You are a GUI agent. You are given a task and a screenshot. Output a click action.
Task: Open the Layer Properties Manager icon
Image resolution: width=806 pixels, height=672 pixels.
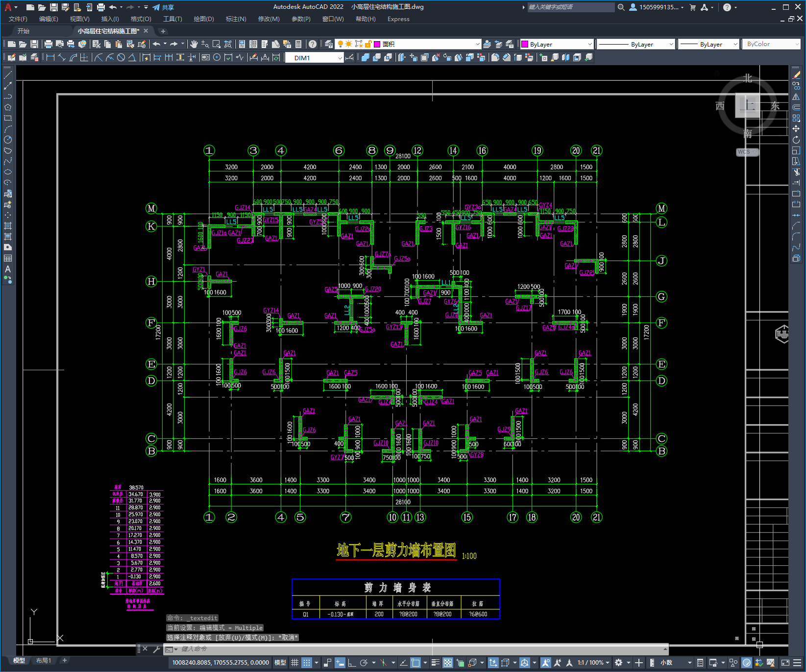click(x=329, y=44)
